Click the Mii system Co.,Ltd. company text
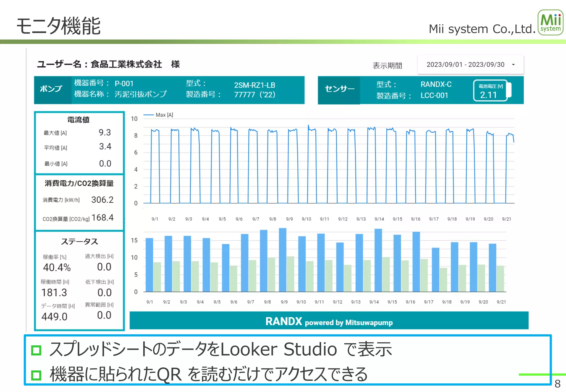Viewport: 566px width, 392px height. pyautogui.click(x=482, y=29)
